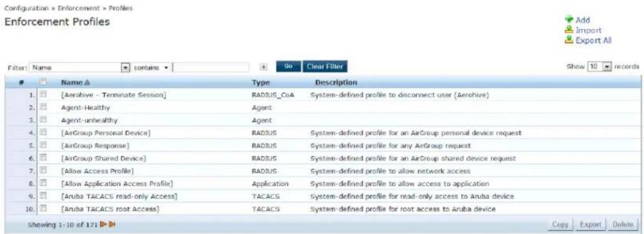This screenshot has width=644, height=234.
Task: Open [Allow Application Access Profile] entry
Action: click(x=116, y=183)
